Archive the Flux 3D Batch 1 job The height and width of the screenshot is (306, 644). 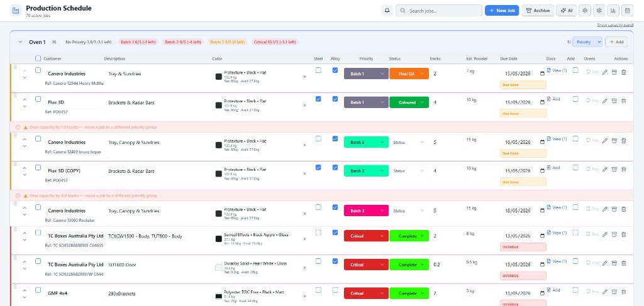614,101
